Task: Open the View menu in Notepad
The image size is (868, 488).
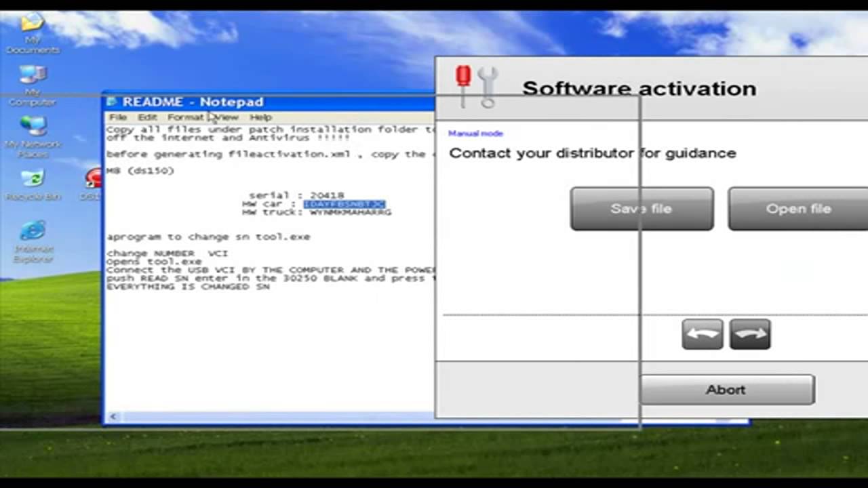Action: coord(226,117)
